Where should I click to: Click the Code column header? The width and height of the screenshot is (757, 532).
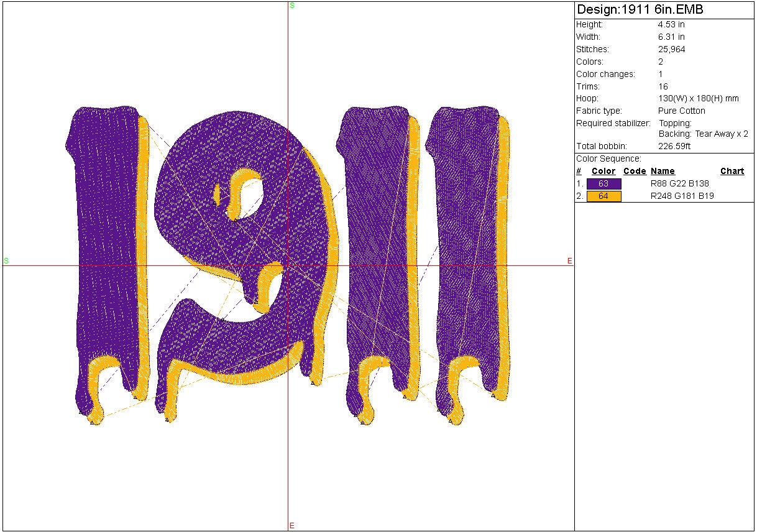[x=635, y=172]
